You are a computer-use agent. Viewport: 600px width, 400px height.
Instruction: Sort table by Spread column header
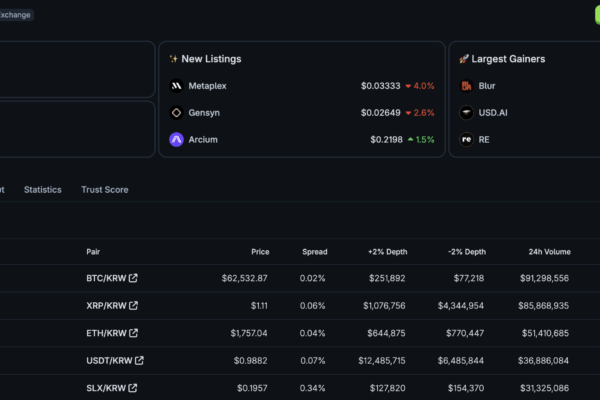315,251
